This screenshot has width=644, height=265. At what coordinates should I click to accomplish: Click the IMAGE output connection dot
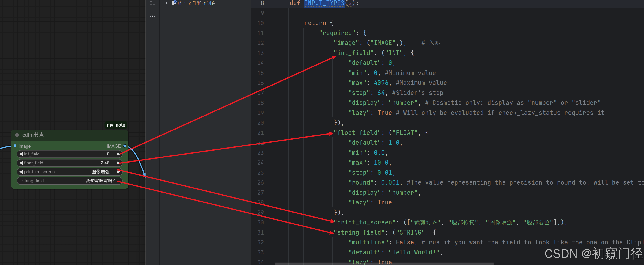tap(125, 146)
